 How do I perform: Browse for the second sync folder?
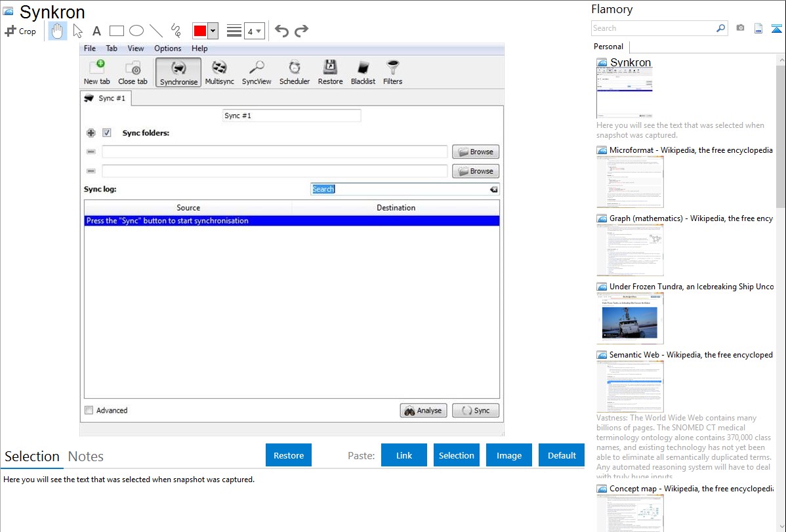(x=476, y=171)
